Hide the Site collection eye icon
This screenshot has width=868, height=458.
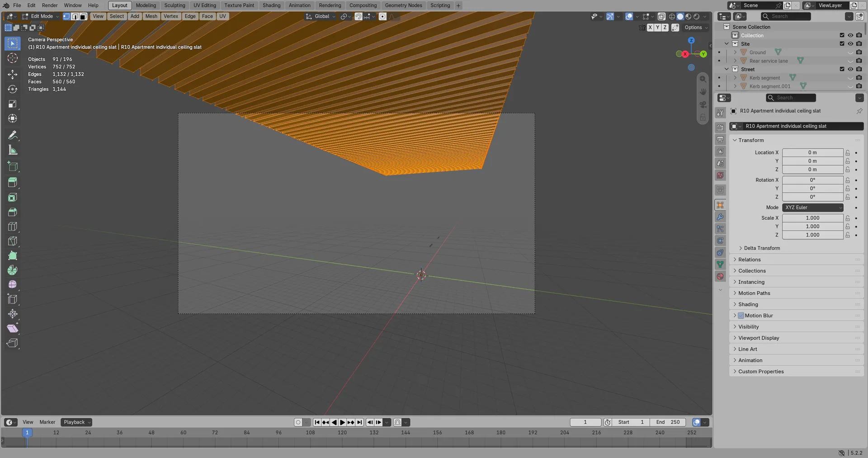pyautogui.click(x=850, y=44)
